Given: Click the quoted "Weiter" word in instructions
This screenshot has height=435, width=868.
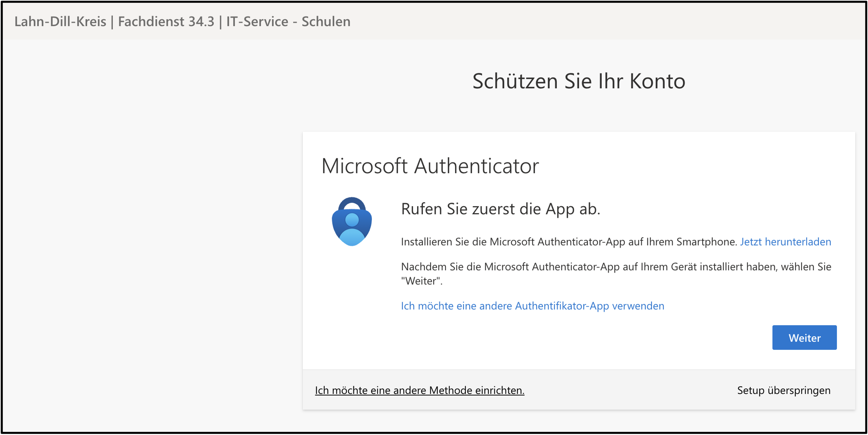Looking at the screenshot, I should coord(421,281).
